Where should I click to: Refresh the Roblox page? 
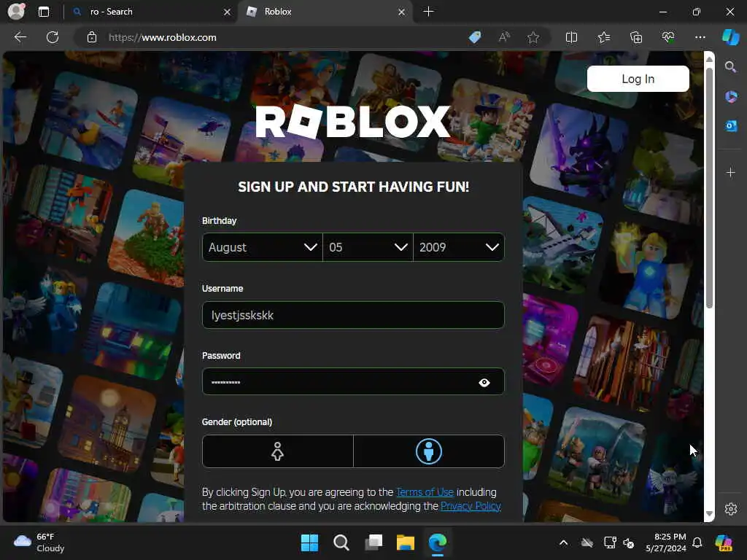pos(53,37)
